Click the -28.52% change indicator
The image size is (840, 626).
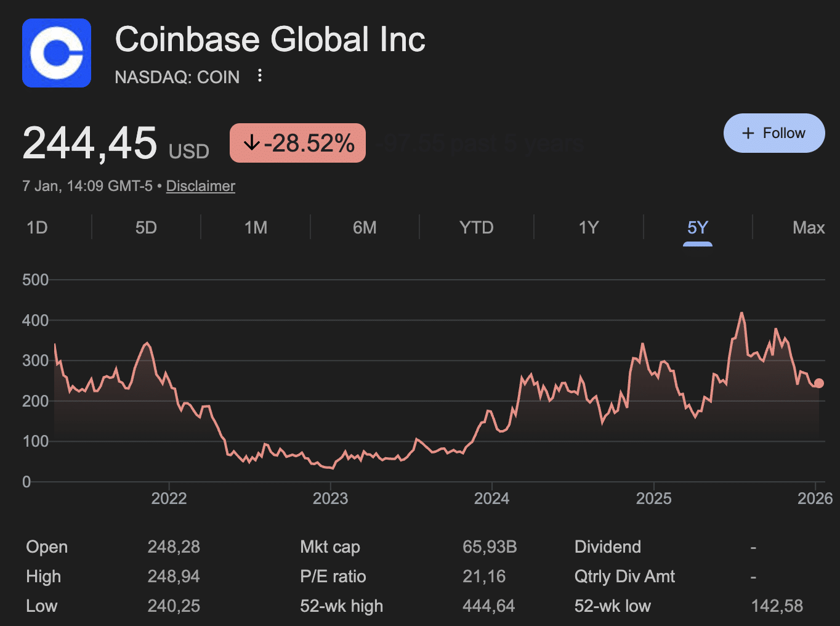[x=297, y=142]
